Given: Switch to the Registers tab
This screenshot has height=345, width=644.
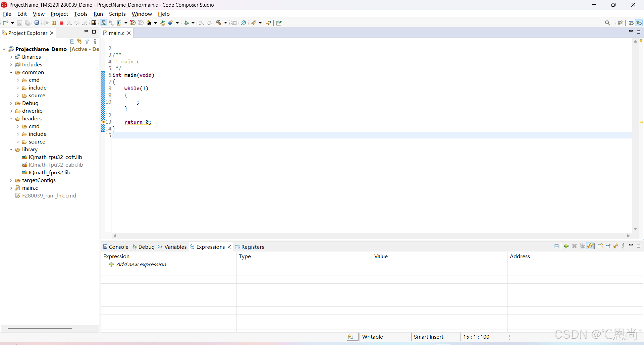Looking at the screenshot, I should [x=250, y=247].
